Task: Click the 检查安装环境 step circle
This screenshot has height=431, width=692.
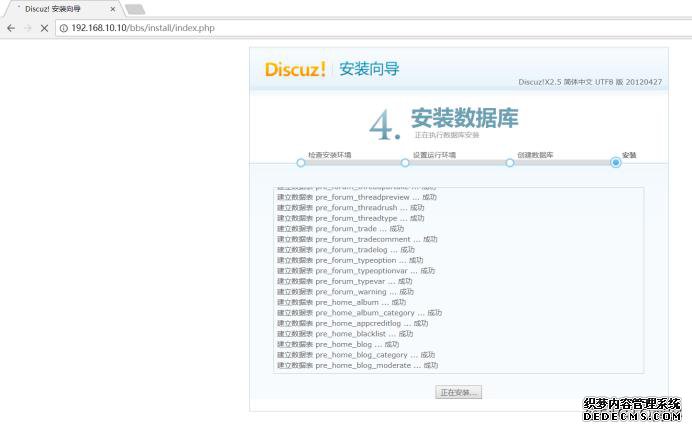Action: point(301,163)
